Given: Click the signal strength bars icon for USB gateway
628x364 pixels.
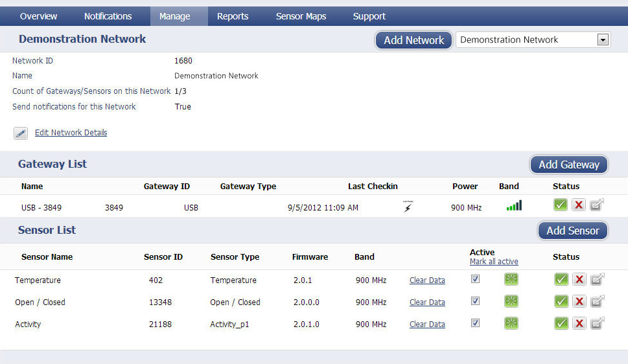Looking at the screenshot, I should [514, 205].
